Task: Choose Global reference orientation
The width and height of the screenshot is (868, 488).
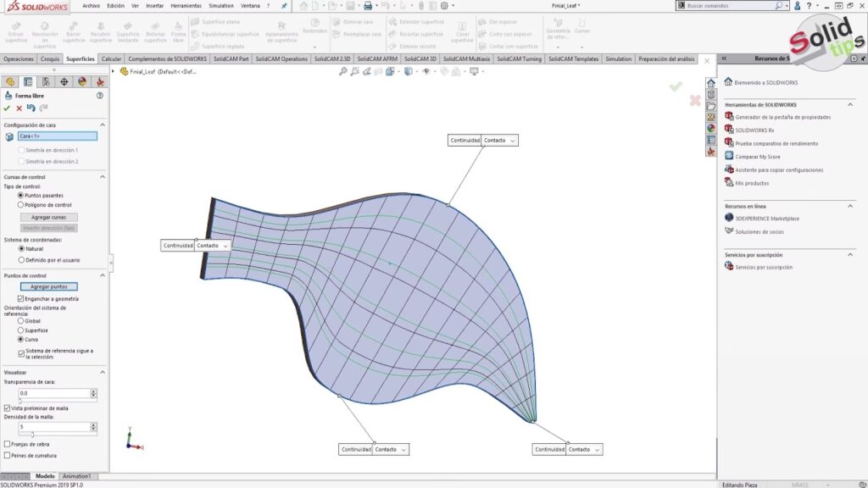Action: tap(21, 321)
